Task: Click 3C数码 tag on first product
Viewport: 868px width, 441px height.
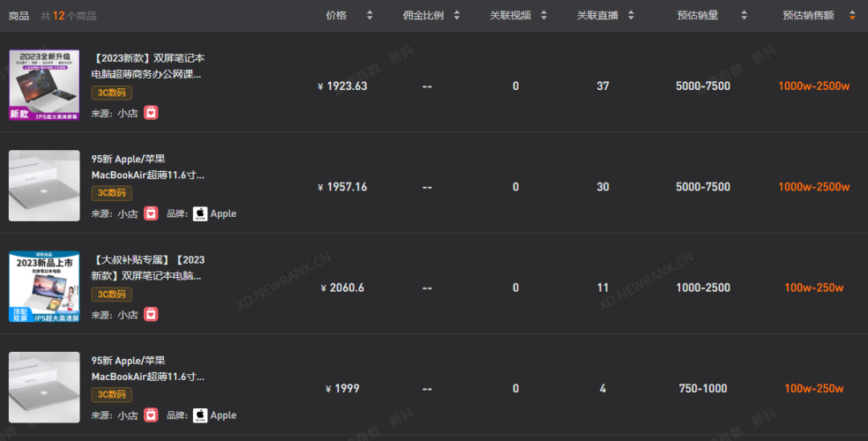Action: 112,92
